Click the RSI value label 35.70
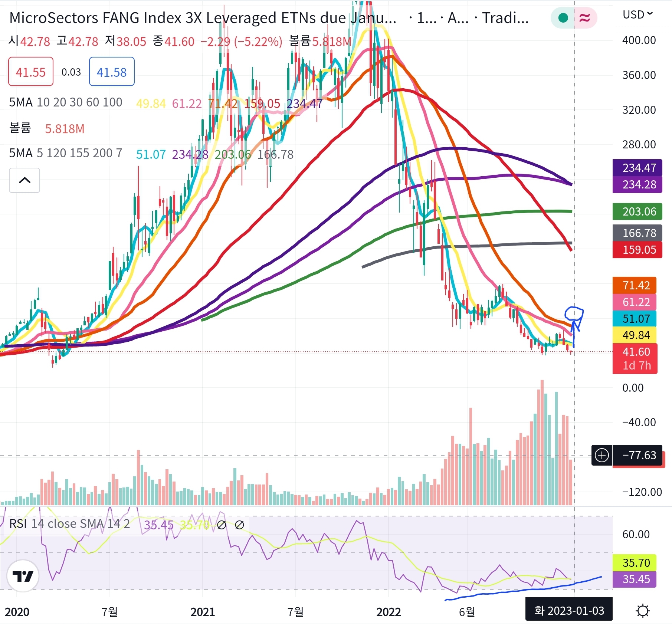Image resolution: width=672 pixels, height=624 pixels. pyautogui.click(x=635, y=563)
